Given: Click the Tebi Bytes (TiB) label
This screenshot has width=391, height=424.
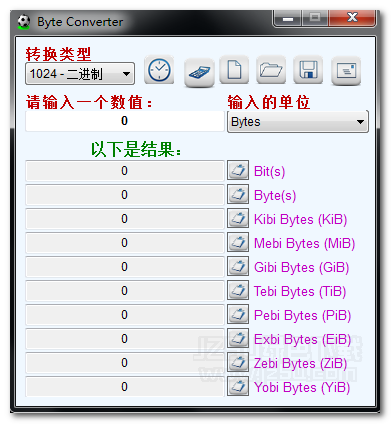Looking at the screenshot, I should 300,292.
